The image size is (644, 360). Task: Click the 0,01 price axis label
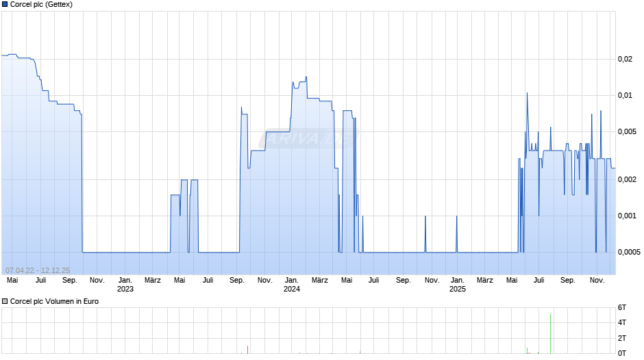click(625, 95)
